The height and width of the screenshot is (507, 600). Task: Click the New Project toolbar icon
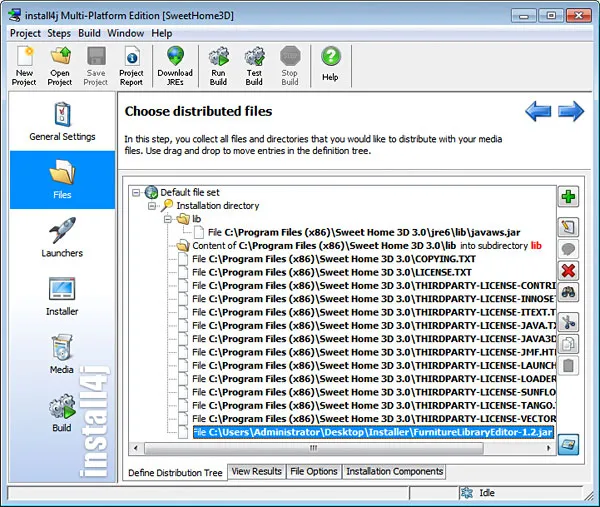point(24,66)
